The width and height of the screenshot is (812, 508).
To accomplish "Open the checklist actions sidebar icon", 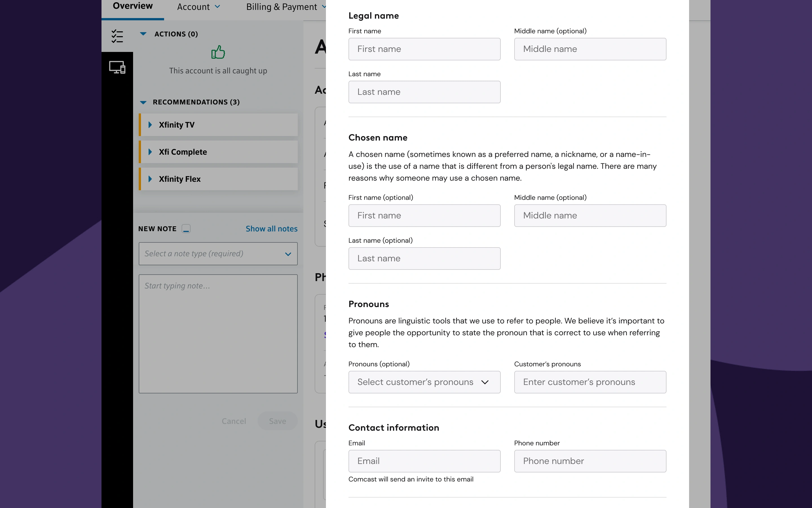I will [x=117, y=36].
